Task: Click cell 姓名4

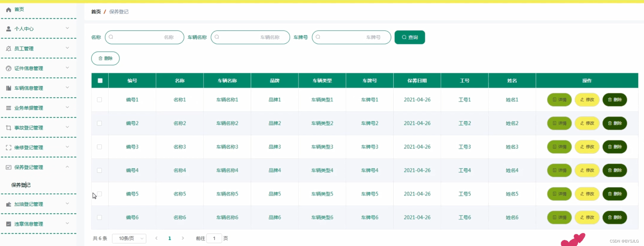Action: pyautogui.click(x=512, y=170)
